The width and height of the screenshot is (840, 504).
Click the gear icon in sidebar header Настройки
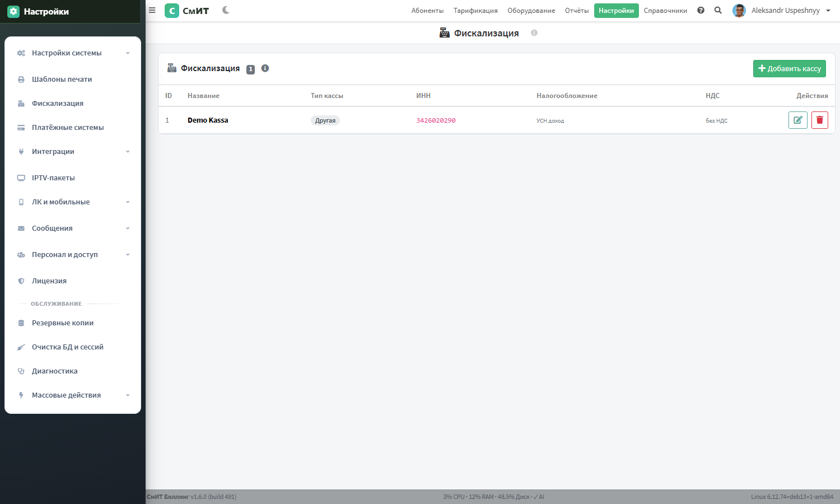point(13,11)
